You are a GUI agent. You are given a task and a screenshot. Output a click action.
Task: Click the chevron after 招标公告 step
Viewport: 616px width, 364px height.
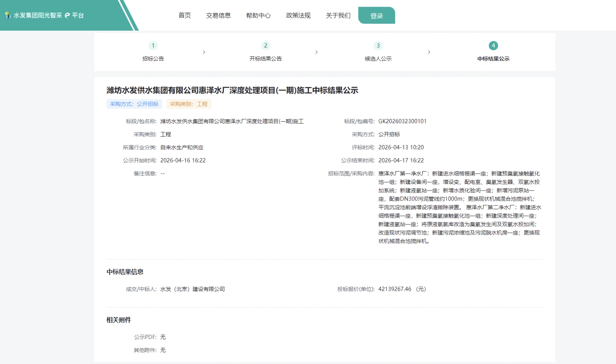point(204,52)
